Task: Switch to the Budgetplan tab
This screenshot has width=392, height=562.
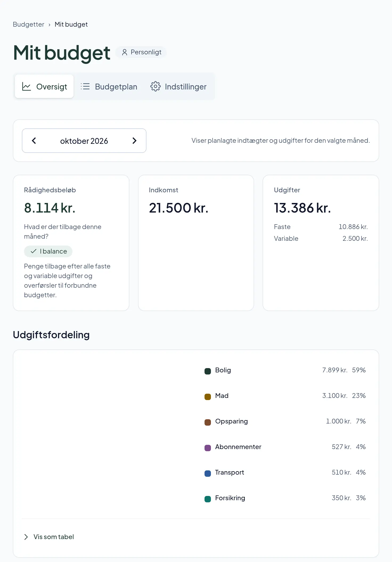Action: 109,87
